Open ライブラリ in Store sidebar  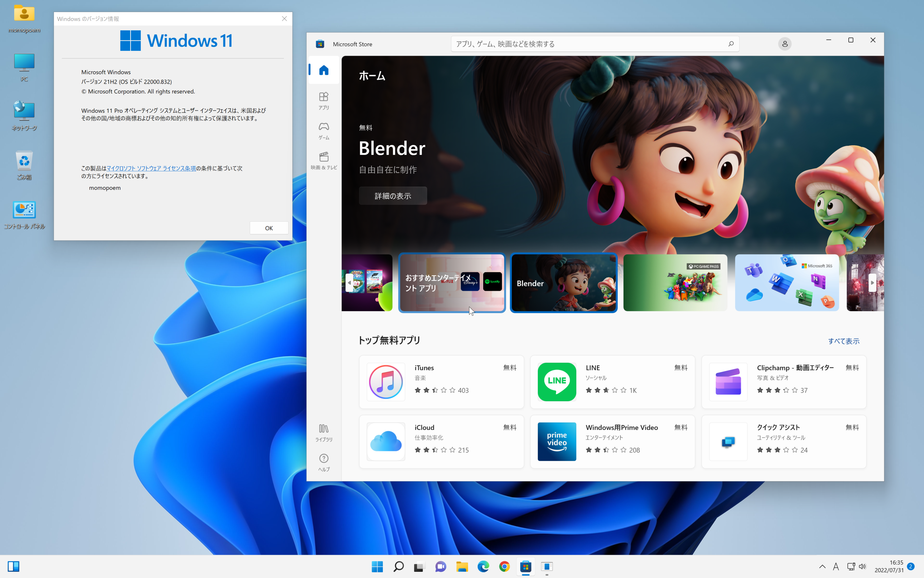(x=323, y=433)
